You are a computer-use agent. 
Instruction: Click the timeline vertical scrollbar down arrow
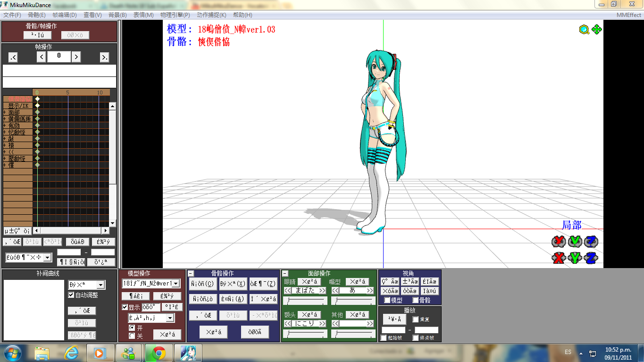[112, 223]
